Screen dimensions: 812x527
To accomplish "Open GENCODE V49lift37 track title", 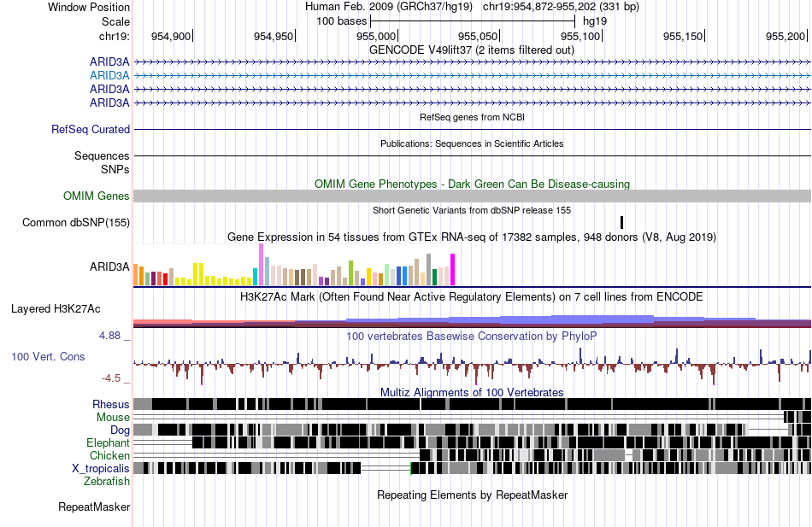I will [x=472, y=50].
